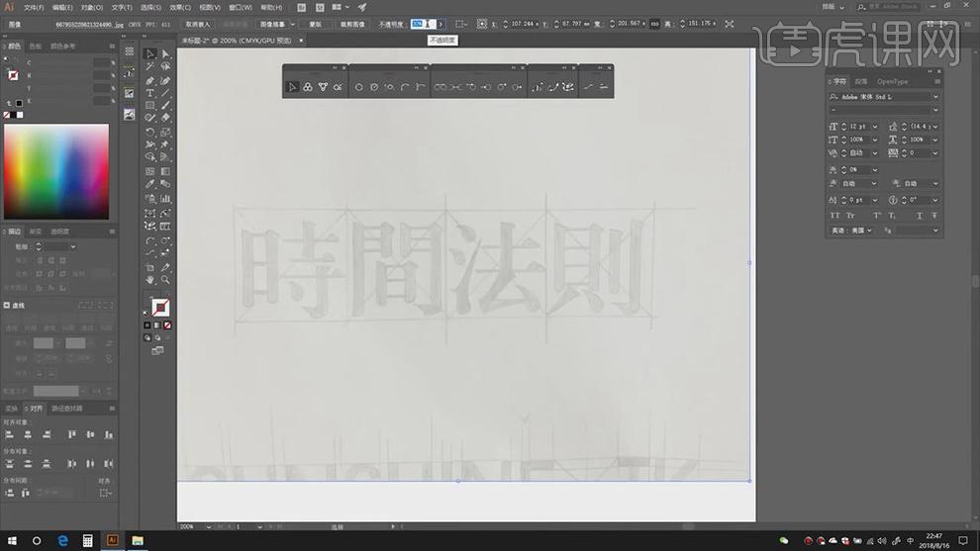Click the height field 151.175
980x551 pixels.
700,24
